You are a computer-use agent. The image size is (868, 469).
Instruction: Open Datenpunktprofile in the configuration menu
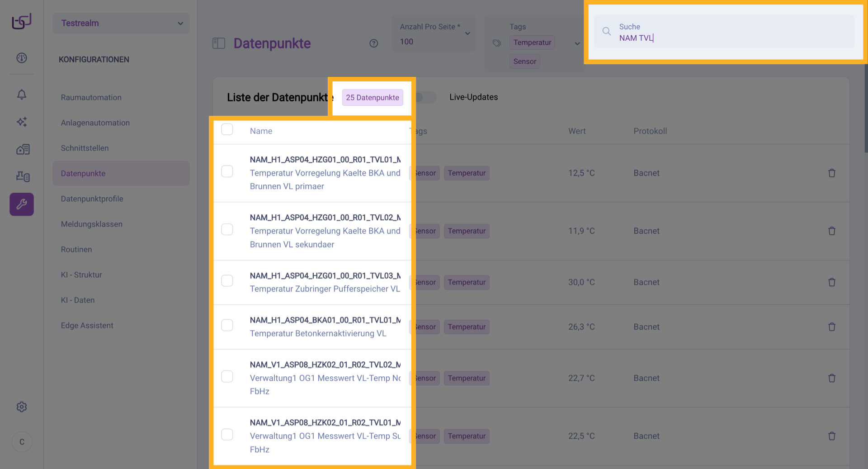coord(92,199)
